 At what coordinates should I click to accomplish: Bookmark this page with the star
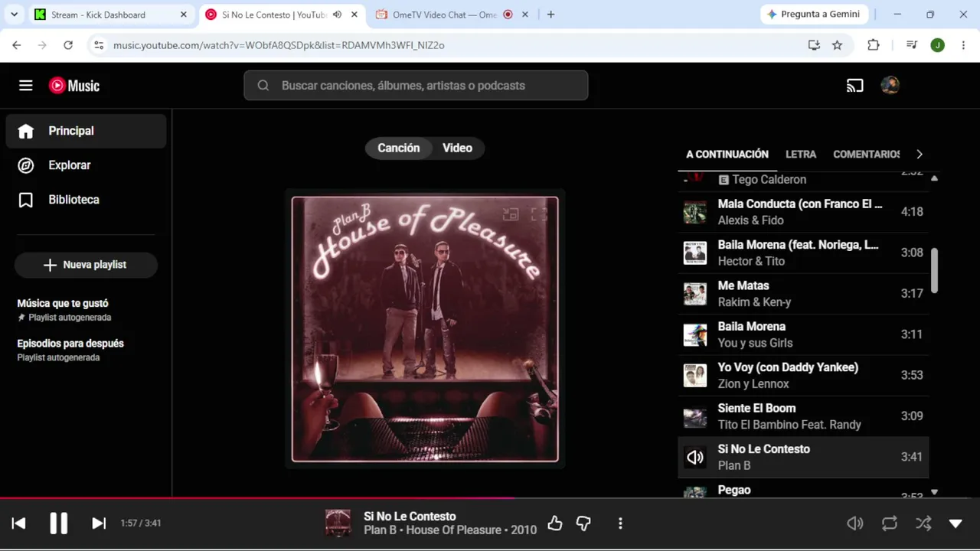point(838,45)
